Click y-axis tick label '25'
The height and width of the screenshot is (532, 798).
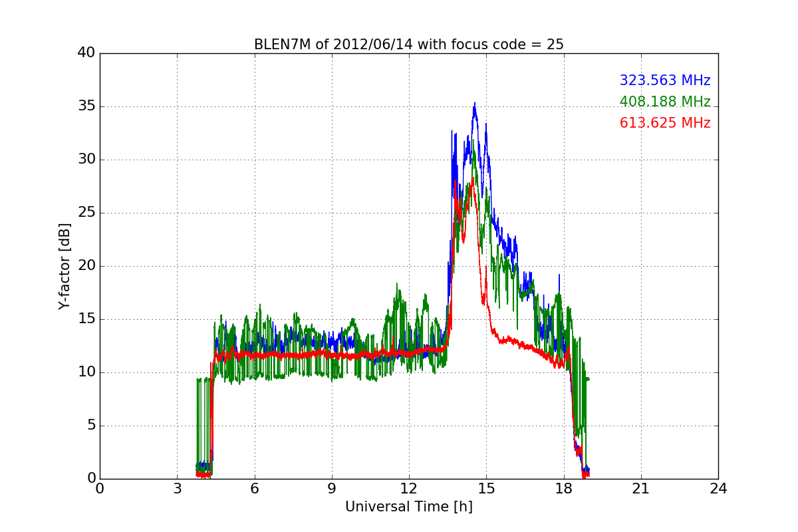click(x=86, y=213)
